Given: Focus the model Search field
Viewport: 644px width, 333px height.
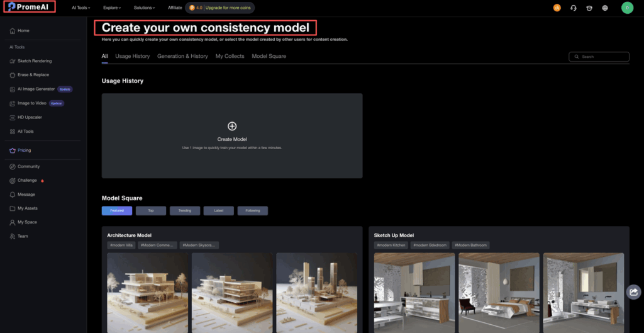Looking at the screenshot, I should pyautogui.click(x=599, y=57).
